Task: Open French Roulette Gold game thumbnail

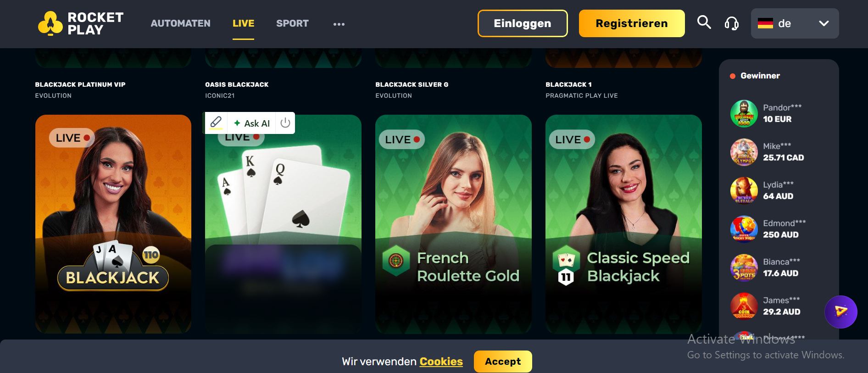Action: 453,224
